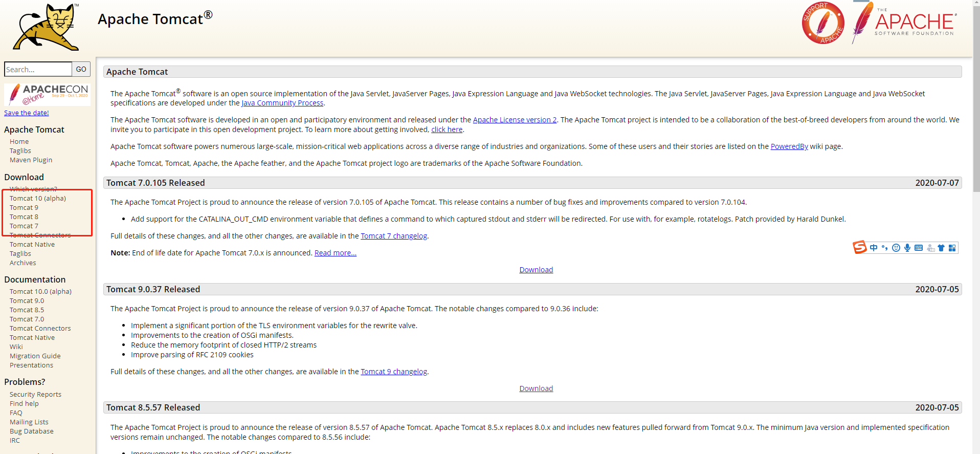Viewport: 980px width, 454px height.
Task: Open Tomcat Native under Download section
Action: coord(32,244)
